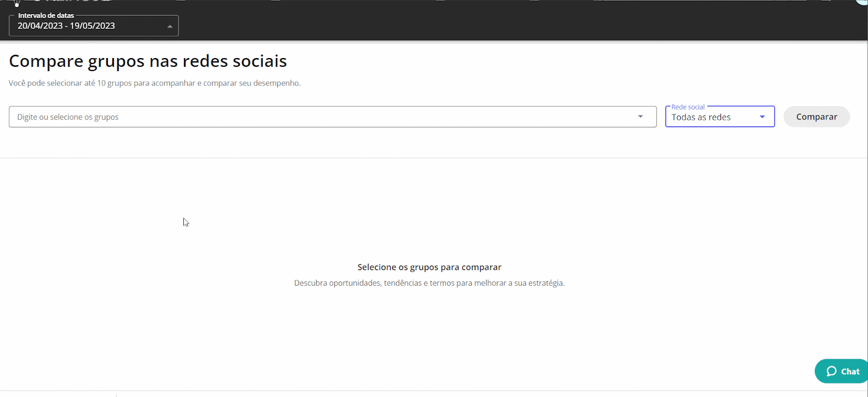Expand the groups list dropdown arrow
The image size is (868, 397).
tap(640, 117)
